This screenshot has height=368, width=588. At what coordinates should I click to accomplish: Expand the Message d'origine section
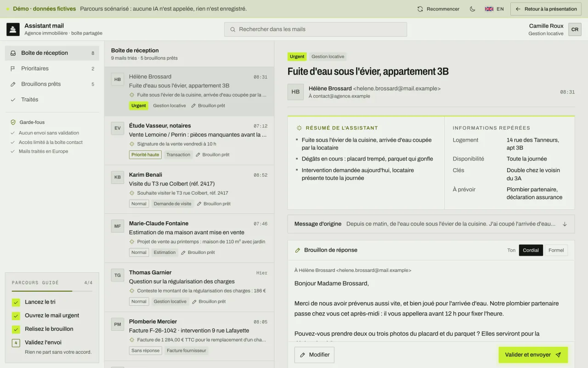(431, 224)
